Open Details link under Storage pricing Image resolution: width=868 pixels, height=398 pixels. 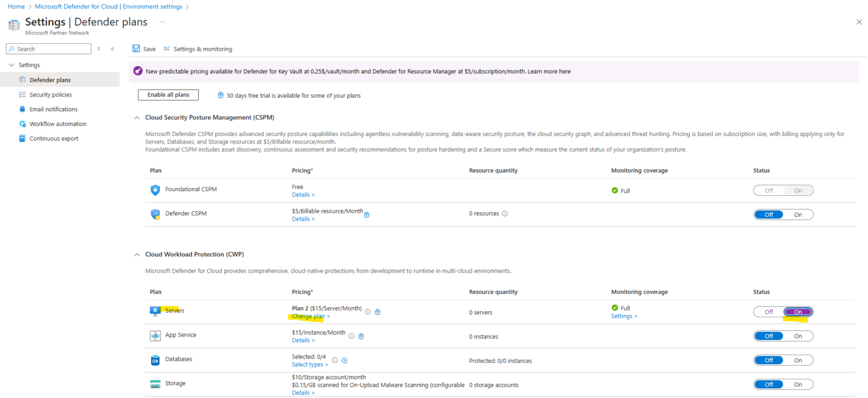(303, 393)
